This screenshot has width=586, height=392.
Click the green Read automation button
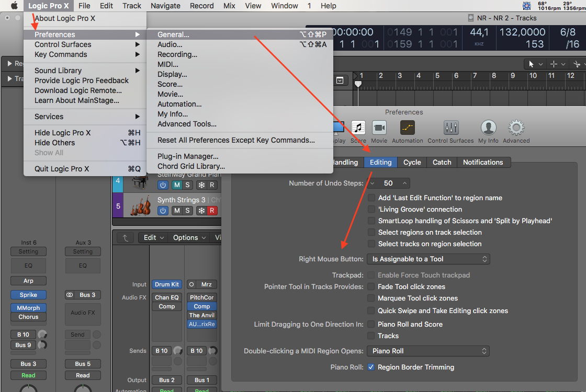click(x=28, y=375)
